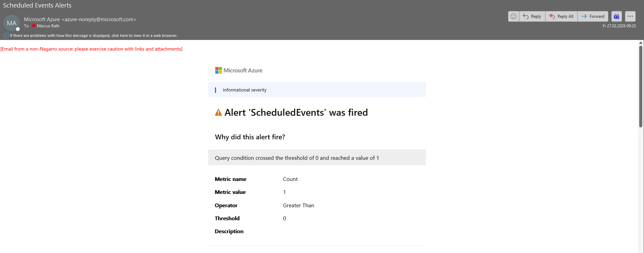Viewport: 644px width, 253px height.
Task: Click the Greater Than operator value
Action: point(298,206)
